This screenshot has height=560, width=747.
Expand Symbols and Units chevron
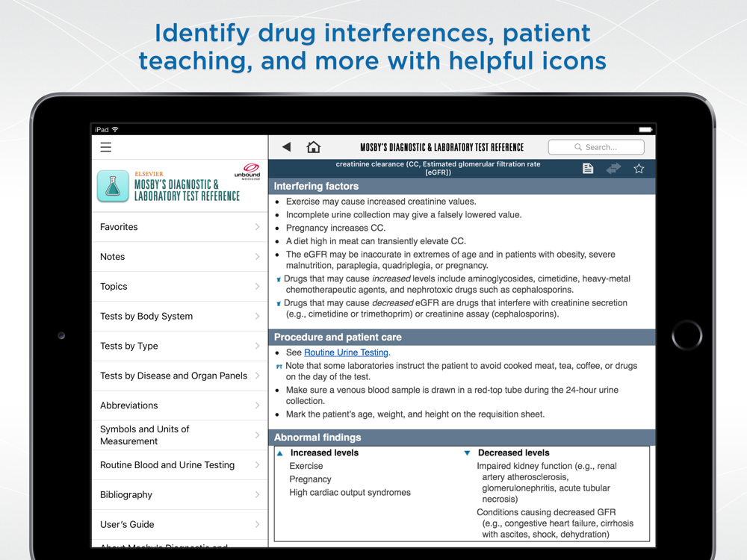coord(257,435)
